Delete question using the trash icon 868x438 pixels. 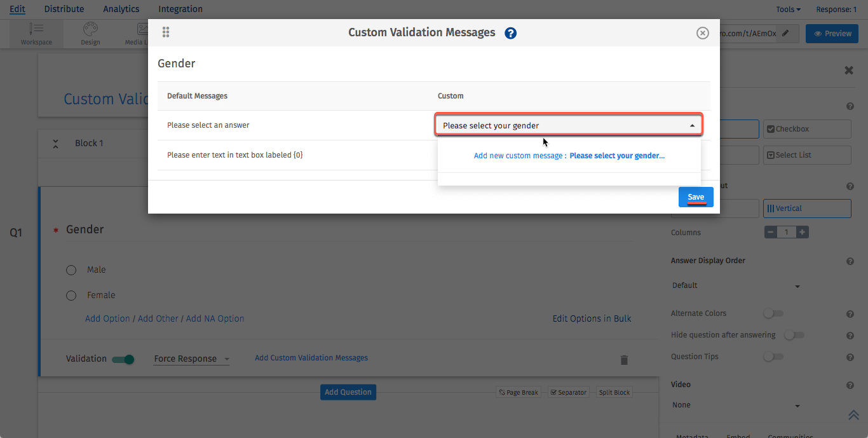[x=624, y=360]
